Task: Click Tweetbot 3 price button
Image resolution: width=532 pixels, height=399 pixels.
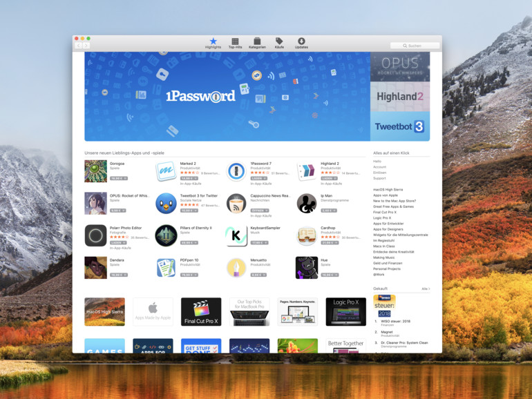Action: 189,211
